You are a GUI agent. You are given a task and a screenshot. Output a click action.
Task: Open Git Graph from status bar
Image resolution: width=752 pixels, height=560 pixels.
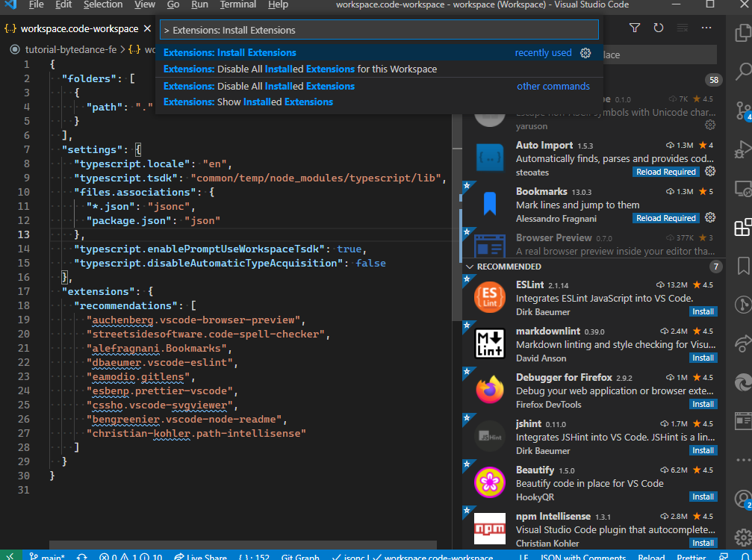pyautogui.click(x=300, y=557)
